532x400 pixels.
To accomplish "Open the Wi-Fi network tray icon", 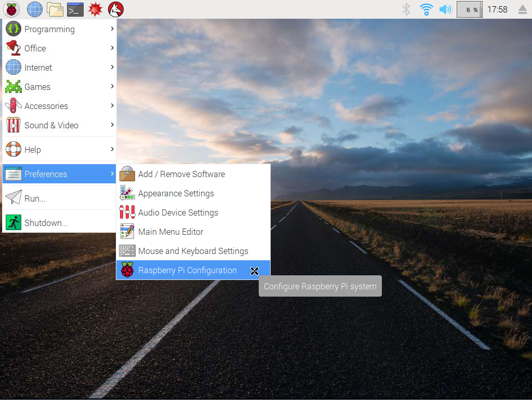I will click(426, 9).
